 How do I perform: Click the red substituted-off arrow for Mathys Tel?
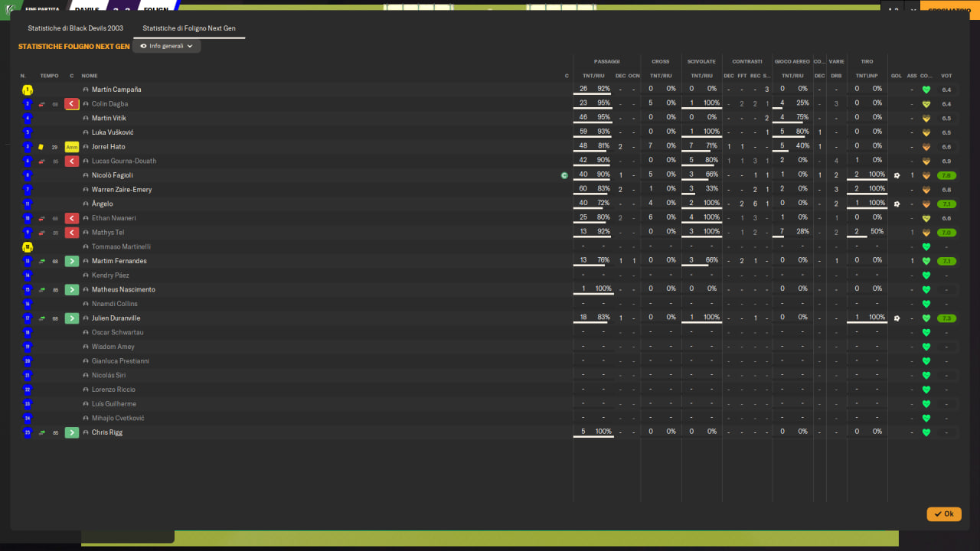[72, 233]
